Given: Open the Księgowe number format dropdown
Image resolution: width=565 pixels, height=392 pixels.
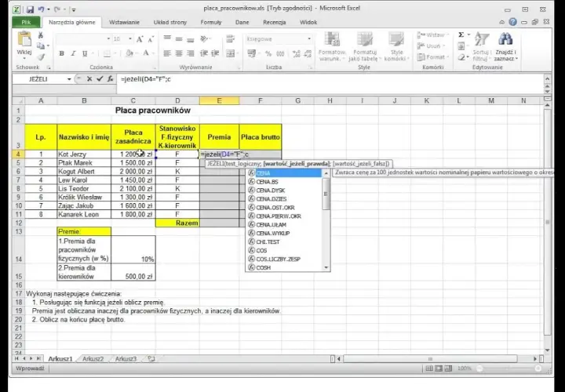Looking at the screenshot, I should (309, 39).
